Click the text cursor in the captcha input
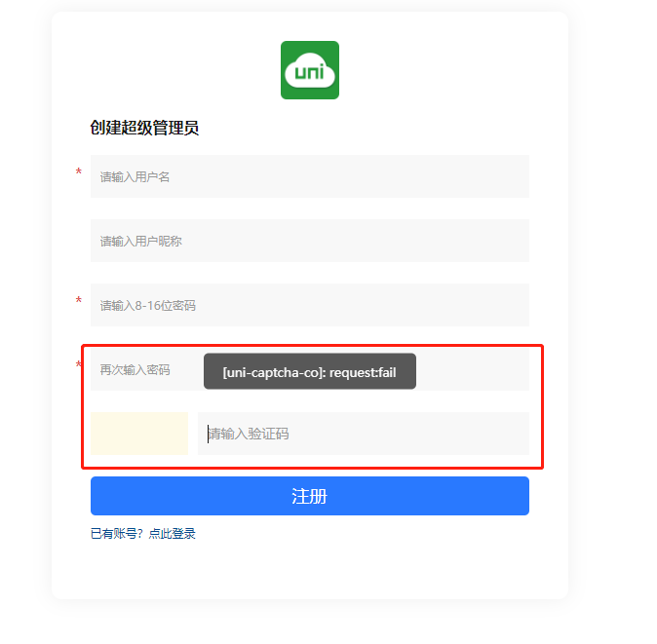Screen dimensions: 657x644 click(209, 434)
